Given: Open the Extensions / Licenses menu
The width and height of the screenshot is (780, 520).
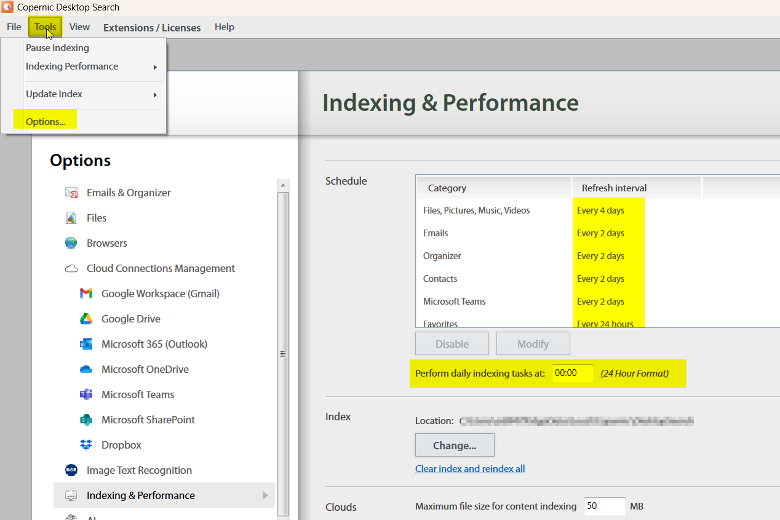Looking at the screenshot, I should [x=152, y=27].
